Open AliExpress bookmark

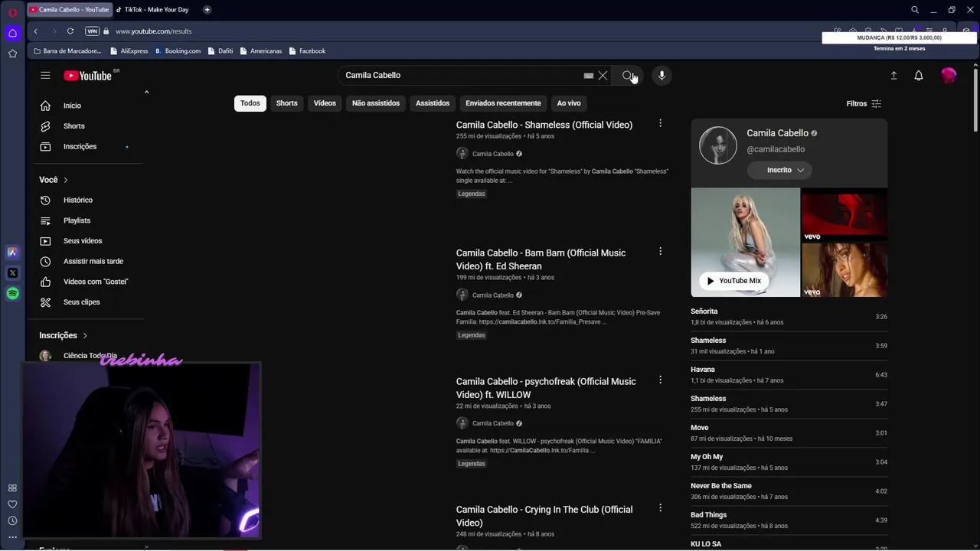(x=129, y=51)
